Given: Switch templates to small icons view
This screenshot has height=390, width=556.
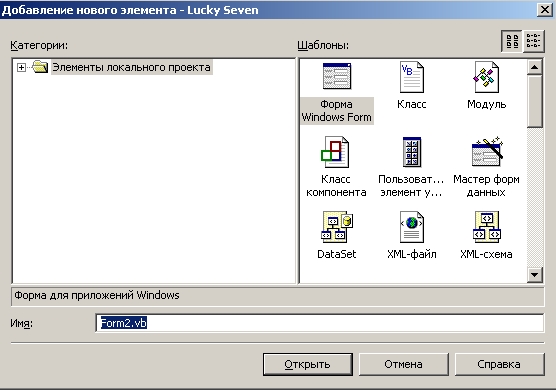Looking at the screenshot, I should [x=533, y=41].
